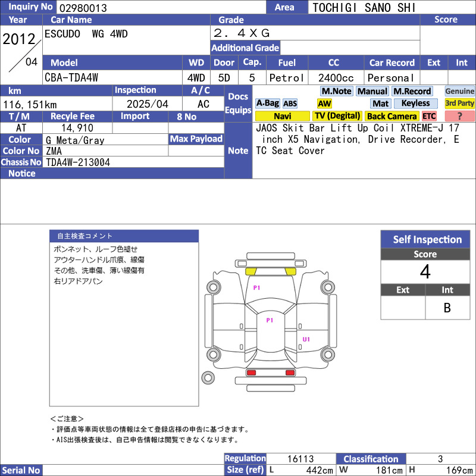This screenshot has height=476, width=476.
Task: Select the Genuine legend label
Action: click(x=460, y=91)
